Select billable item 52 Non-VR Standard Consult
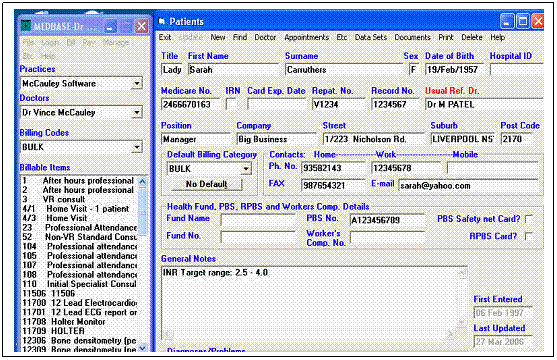The height and width of the screenshot is (360, 557). pos(78,237)
